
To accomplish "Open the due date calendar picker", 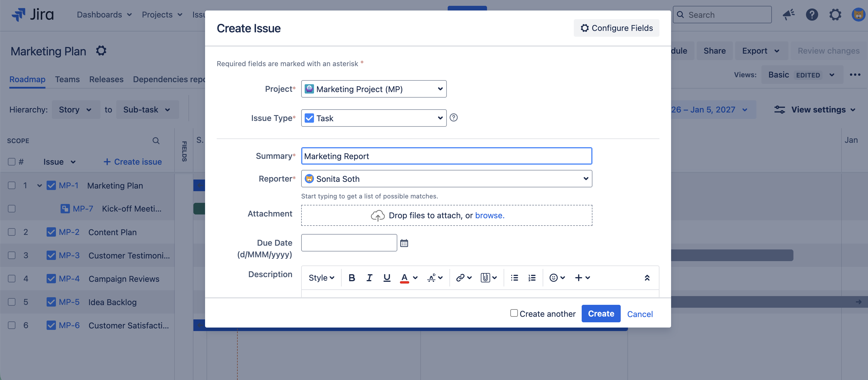I will point(404,243).
